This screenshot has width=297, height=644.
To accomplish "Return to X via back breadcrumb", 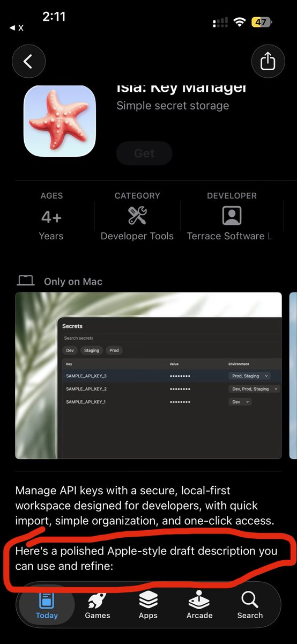I will point(16,27).
